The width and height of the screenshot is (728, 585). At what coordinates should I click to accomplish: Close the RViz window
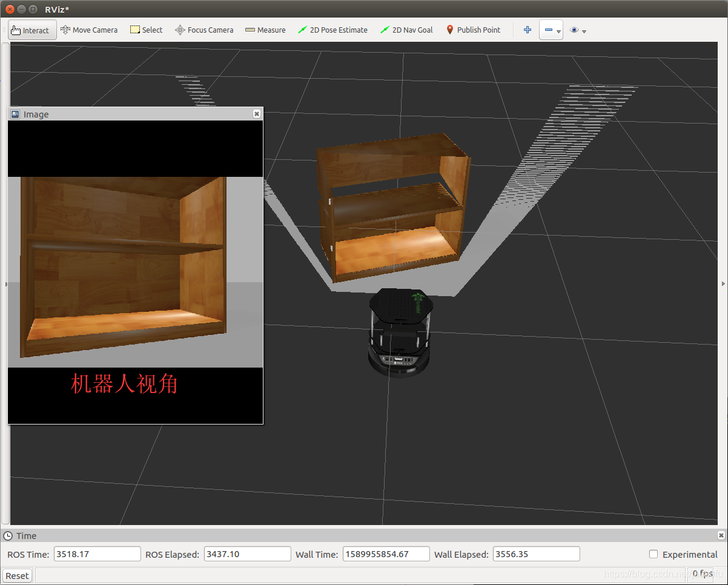[x=10, y=9]
